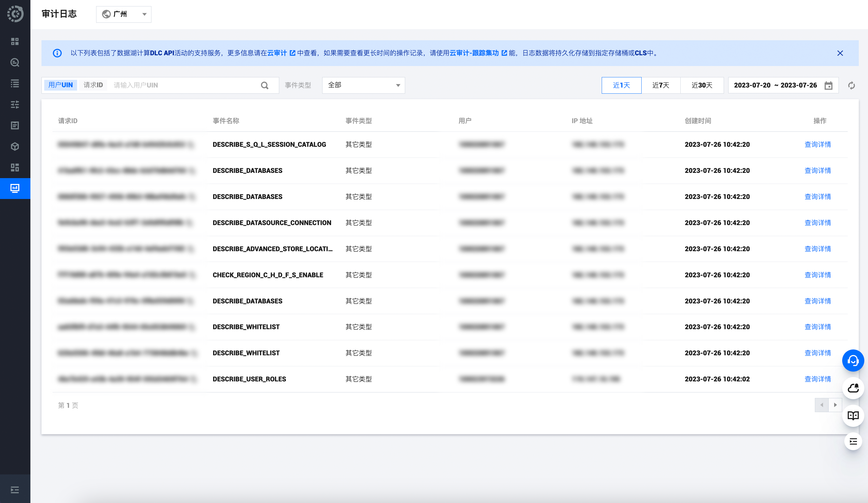Click the refresh icon beside date range

851,85
